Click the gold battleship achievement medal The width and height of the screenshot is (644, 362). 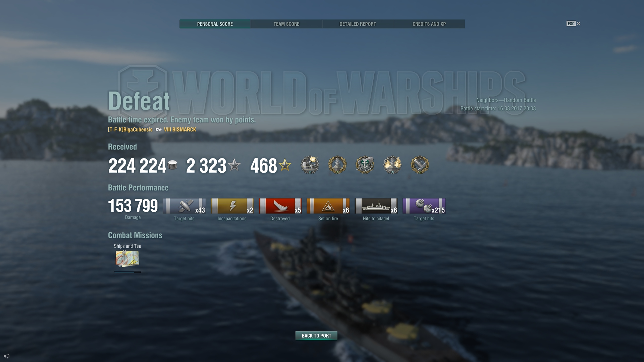click(337, 165)
